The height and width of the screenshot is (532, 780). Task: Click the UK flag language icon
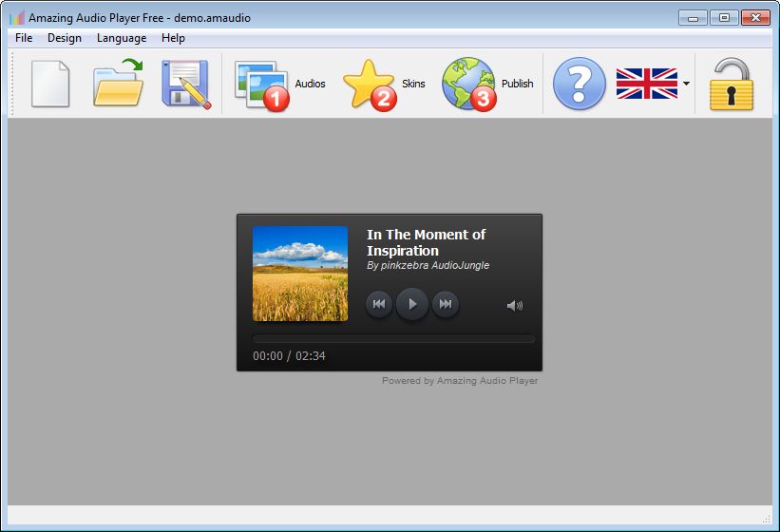[647, 84]
